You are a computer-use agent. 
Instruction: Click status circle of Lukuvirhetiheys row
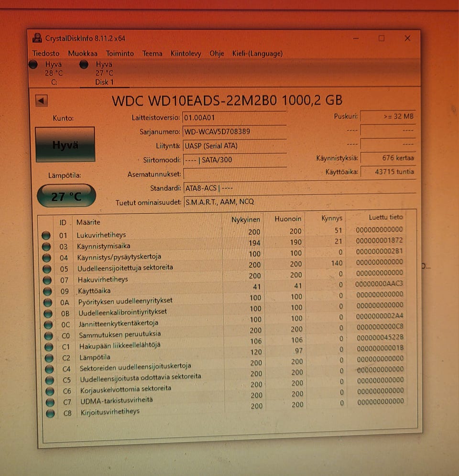[46, 235]
